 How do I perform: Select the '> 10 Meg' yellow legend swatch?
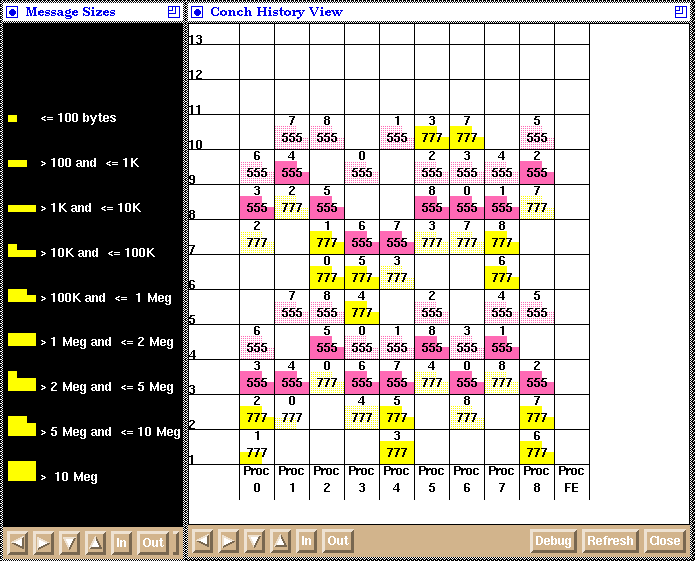[x=21, y=472]
